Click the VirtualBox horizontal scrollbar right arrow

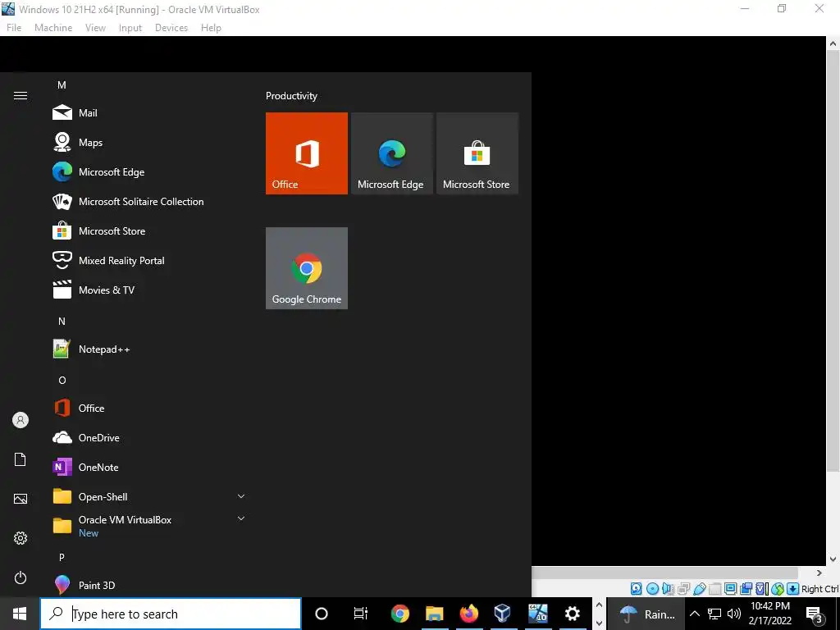(x=819, y=573)
